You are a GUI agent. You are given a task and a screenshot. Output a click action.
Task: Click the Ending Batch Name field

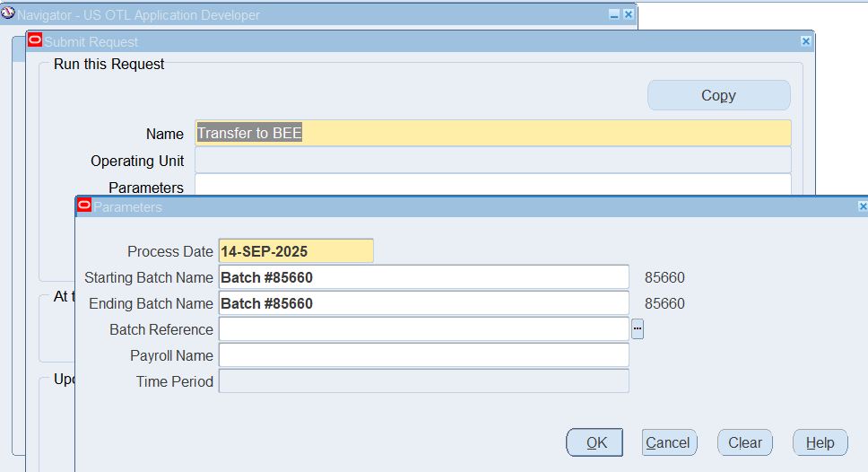(x=423, y=303)
